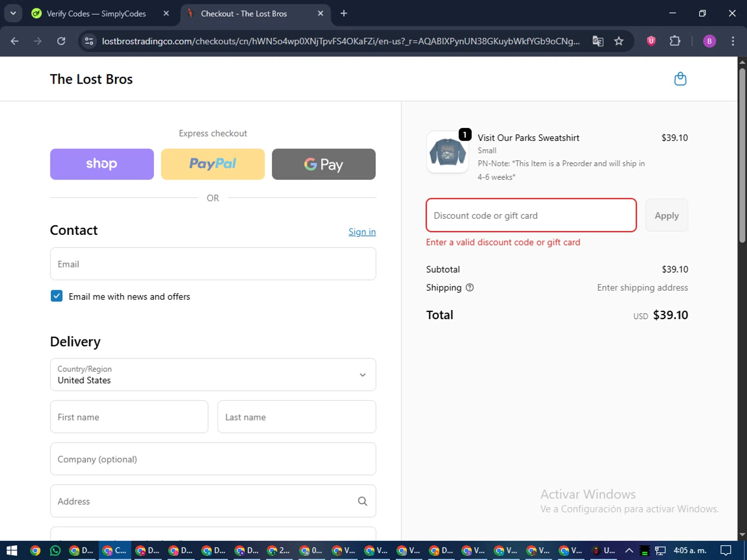Show hidden system tray icons
The height and width of the screenshot is (560, 747).
point(629,551)
